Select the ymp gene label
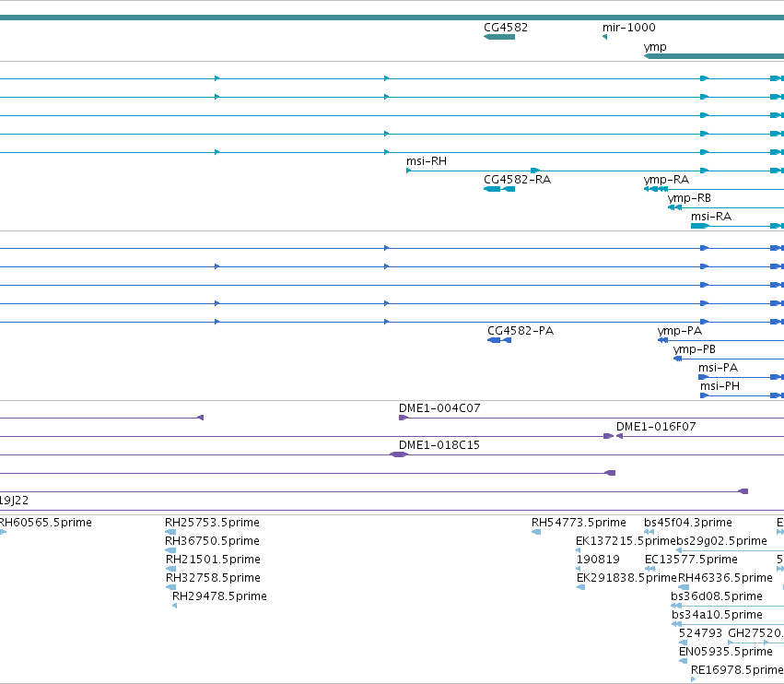This screenshot has height=684, width=784. 655,47
